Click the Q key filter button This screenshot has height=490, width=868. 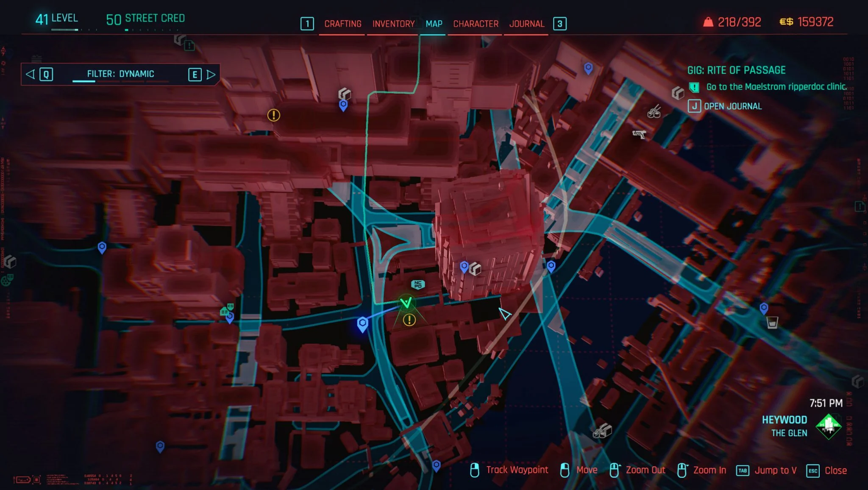(46, 75)
